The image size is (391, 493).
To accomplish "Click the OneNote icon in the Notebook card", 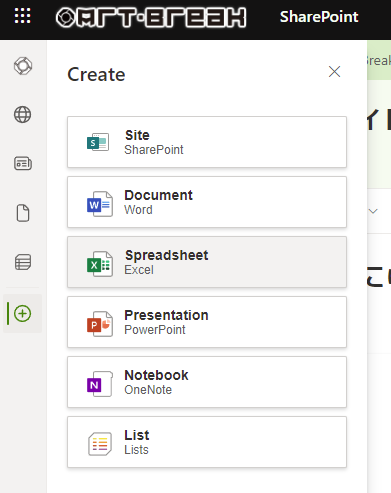I will [x=100, y=384].
